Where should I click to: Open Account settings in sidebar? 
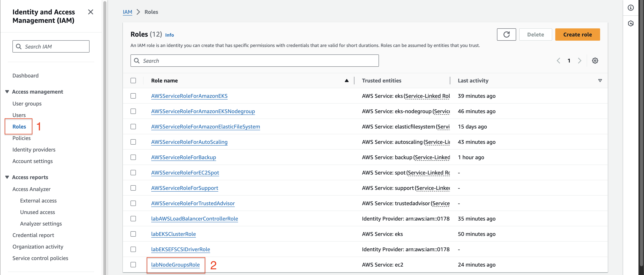click(x=33, y=161)
